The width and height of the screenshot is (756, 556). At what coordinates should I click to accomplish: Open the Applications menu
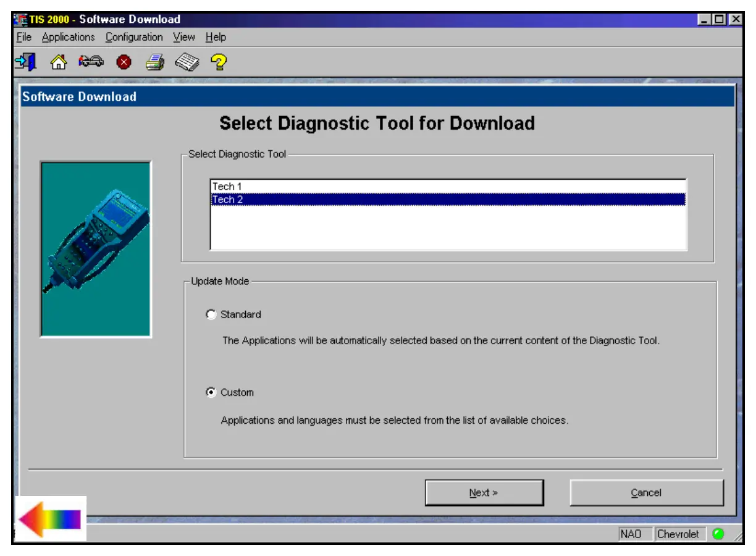(69, 37)
